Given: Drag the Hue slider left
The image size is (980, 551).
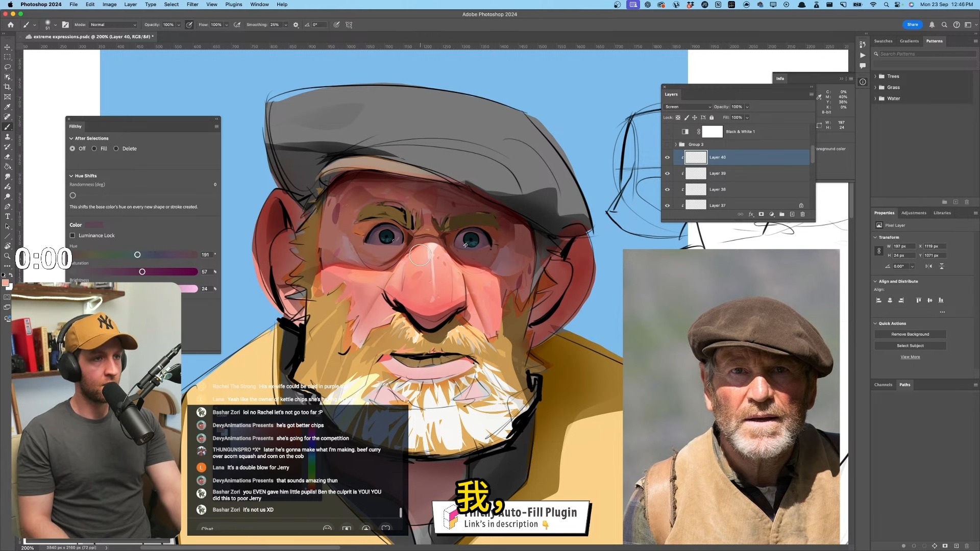Looking at the screenshot, I should pos(137,254).
